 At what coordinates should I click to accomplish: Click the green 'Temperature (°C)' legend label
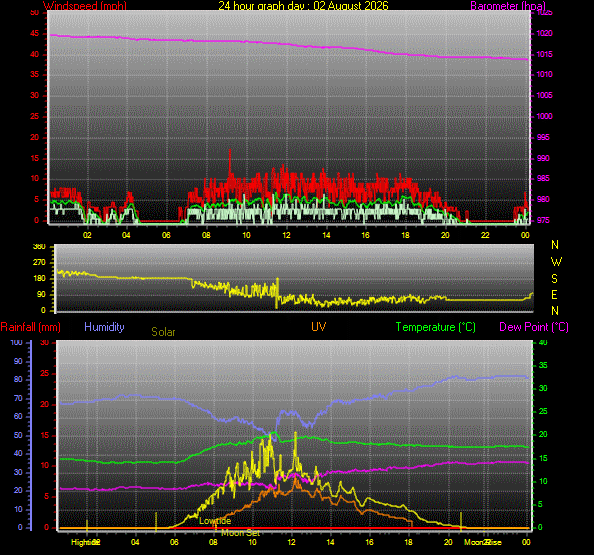tap(436, 327)
